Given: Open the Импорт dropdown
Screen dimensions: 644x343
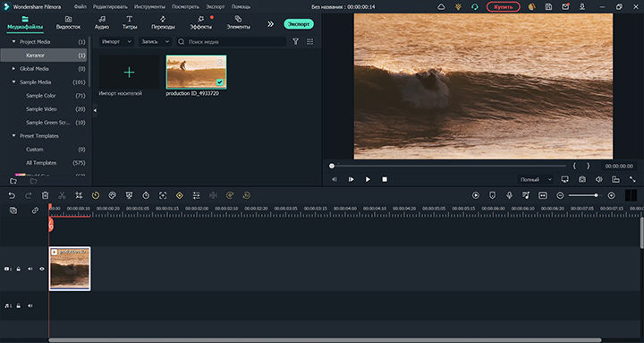Looking at the screenshot, I should pos(116,41).
